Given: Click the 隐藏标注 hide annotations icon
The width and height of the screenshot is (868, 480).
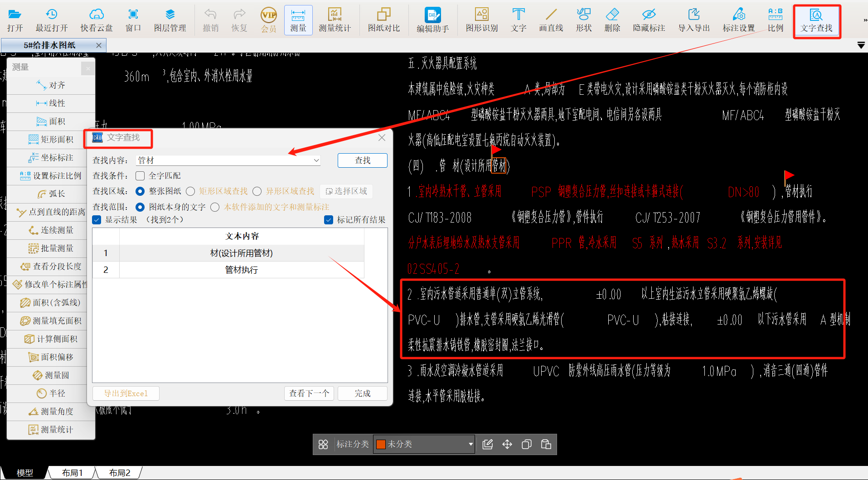Looking at the screenshot, I should point(649,20).
